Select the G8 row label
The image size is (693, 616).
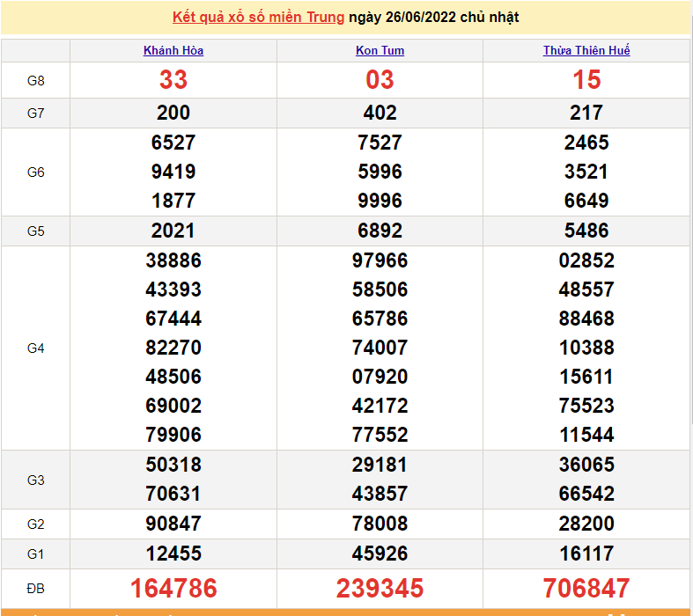[x=35, y=81]
